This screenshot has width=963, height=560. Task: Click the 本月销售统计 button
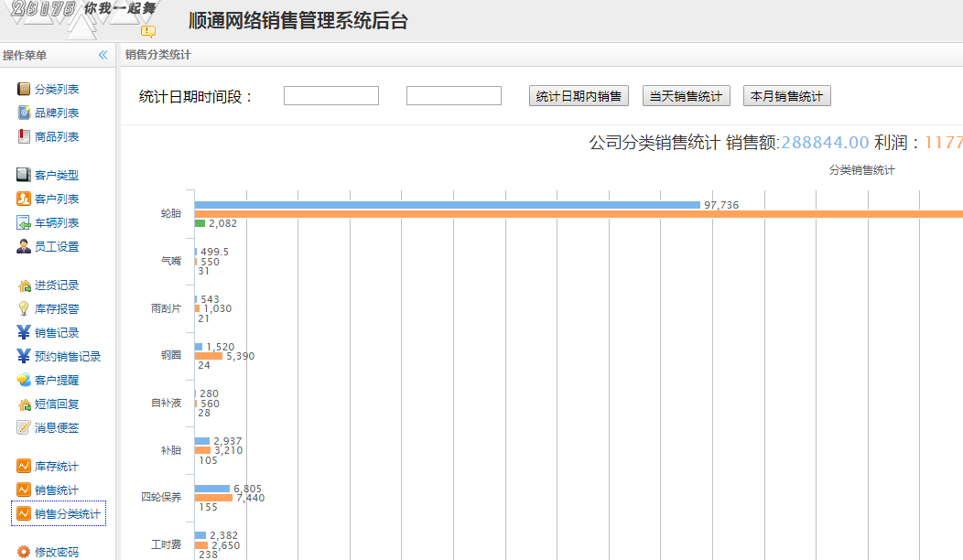(786, 96)
